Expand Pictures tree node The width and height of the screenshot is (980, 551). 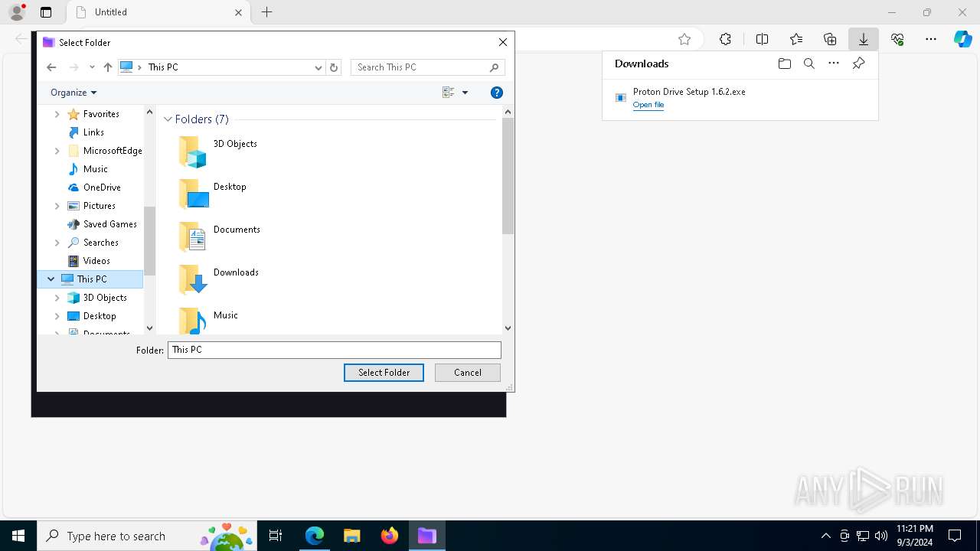pos(57,206)
